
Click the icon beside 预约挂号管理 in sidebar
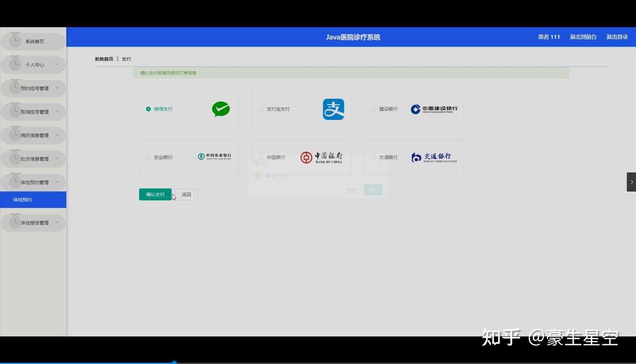[x=15, y=87]
